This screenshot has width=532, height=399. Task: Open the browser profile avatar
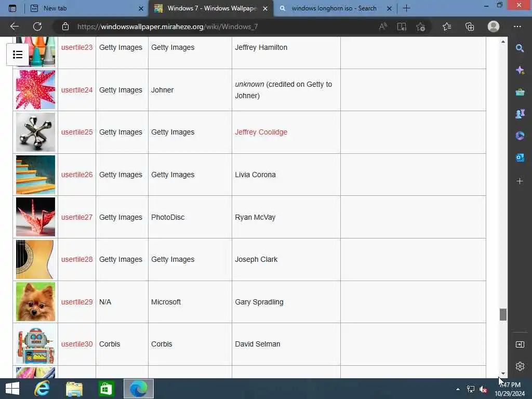tap(494, 26)
